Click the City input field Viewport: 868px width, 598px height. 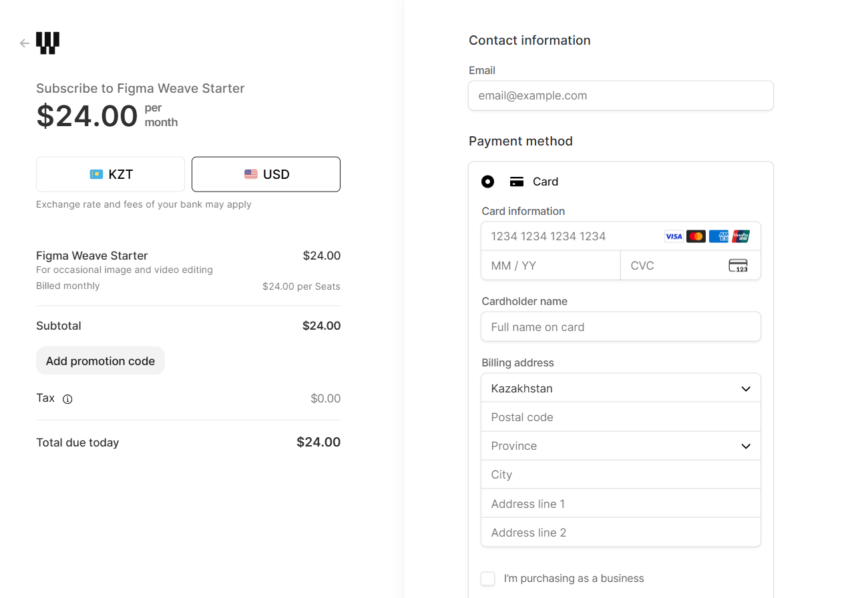pos(621,475)
